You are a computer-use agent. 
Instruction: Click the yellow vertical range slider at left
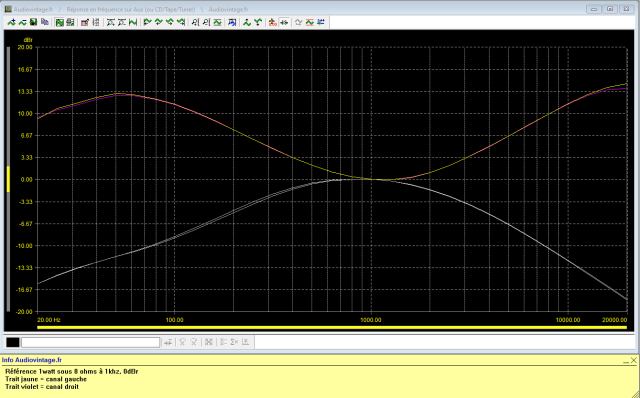tap(8, 179)
